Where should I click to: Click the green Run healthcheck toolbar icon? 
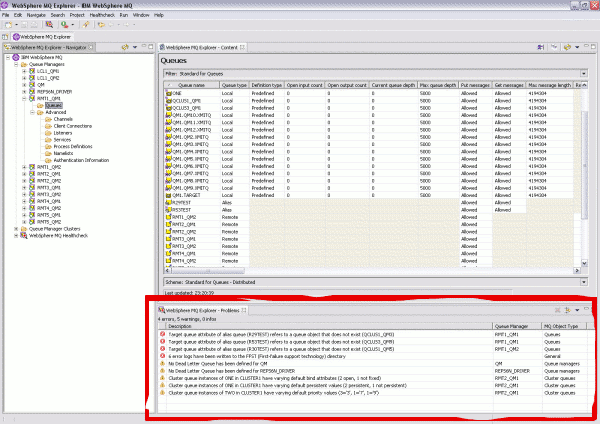[64, 25]
